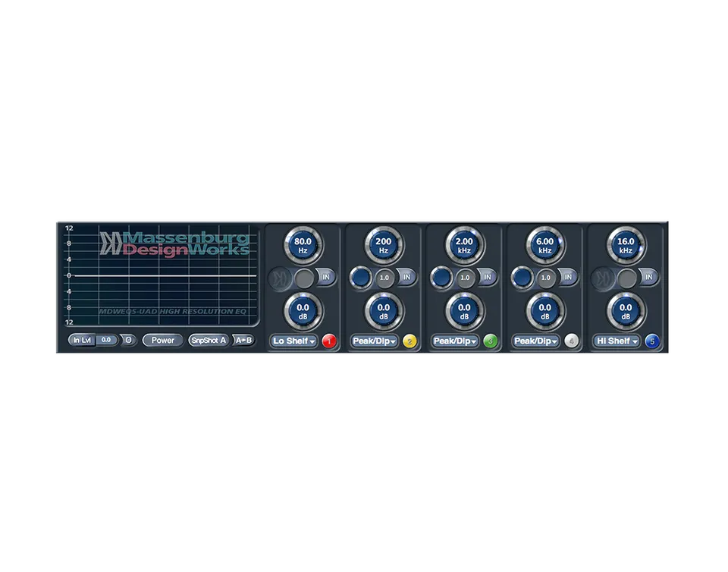Open the Peak/Dip dropdown of band 3

[x=456, y=341]
